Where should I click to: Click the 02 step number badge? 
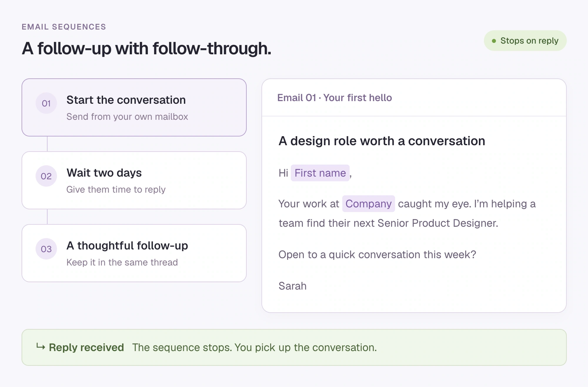pos(46,176)
